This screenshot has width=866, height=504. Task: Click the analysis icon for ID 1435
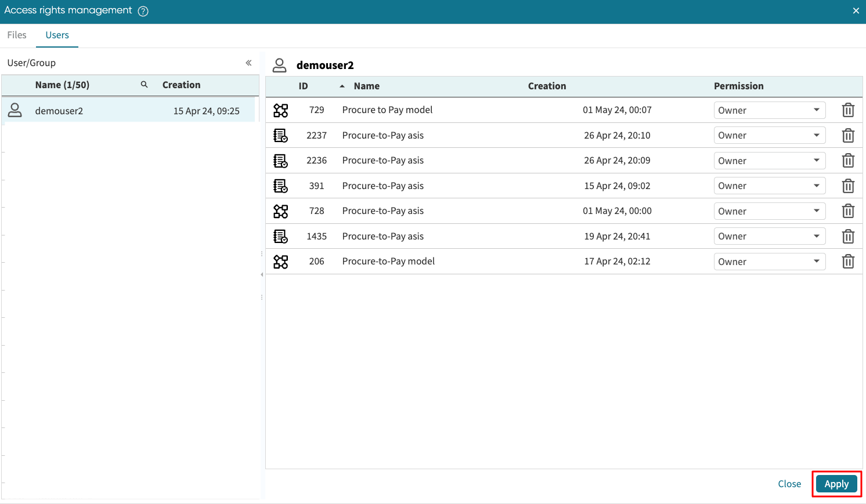[280, 237]
